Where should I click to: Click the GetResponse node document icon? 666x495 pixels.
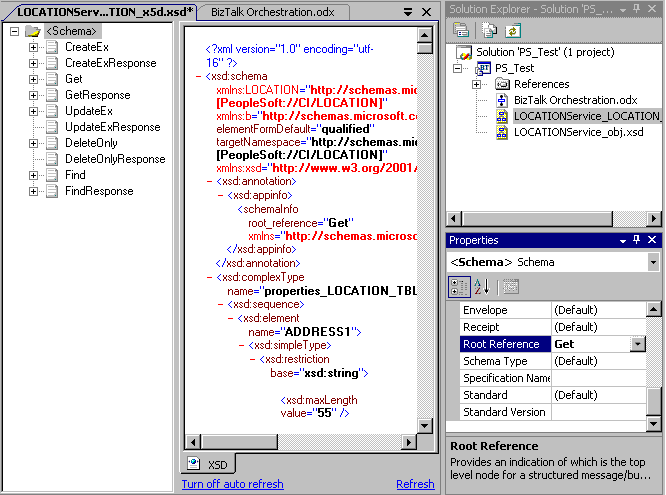tap(52, 95)
